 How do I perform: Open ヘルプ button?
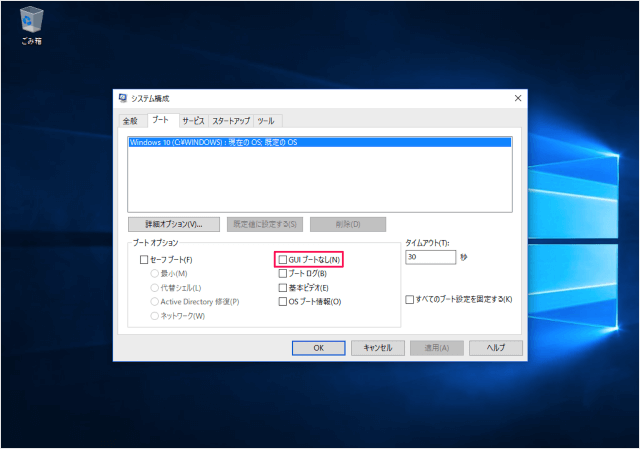(x=496, y=348)
